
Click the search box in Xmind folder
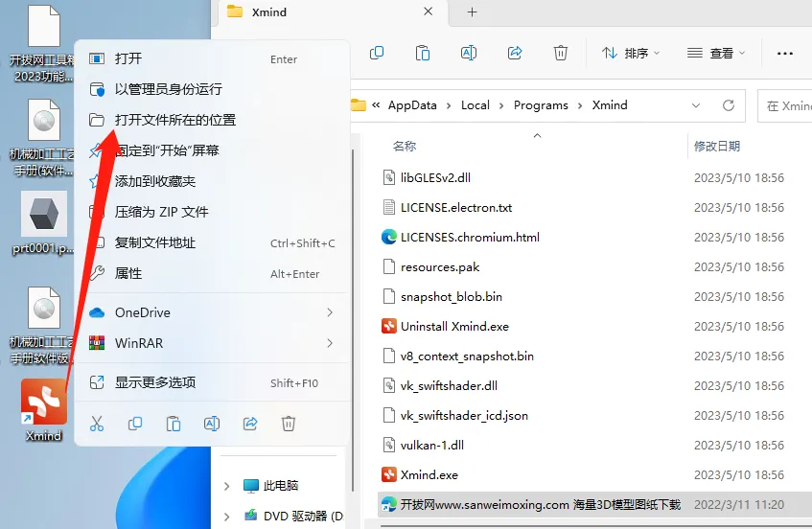point(785,105)
